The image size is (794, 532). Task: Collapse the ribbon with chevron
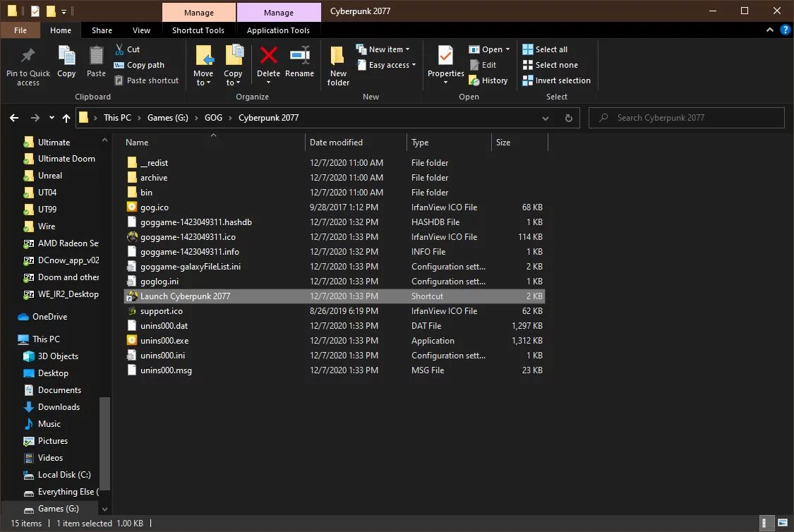click(x=770, y=30)
